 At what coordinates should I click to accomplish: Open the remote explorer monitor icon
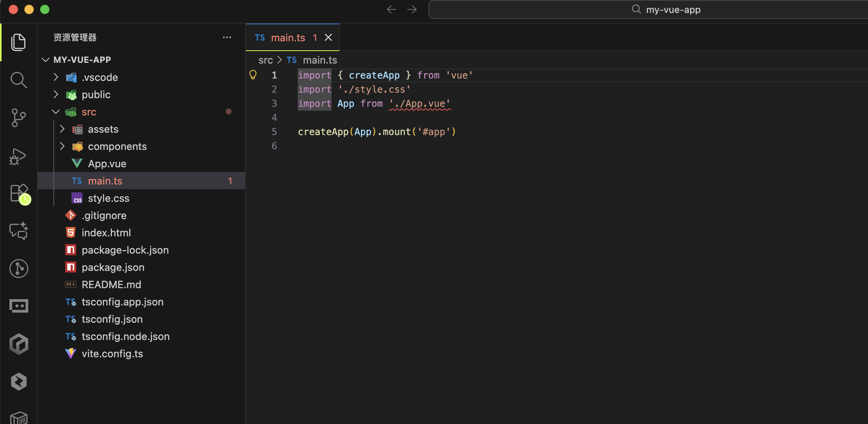point(18,305)
